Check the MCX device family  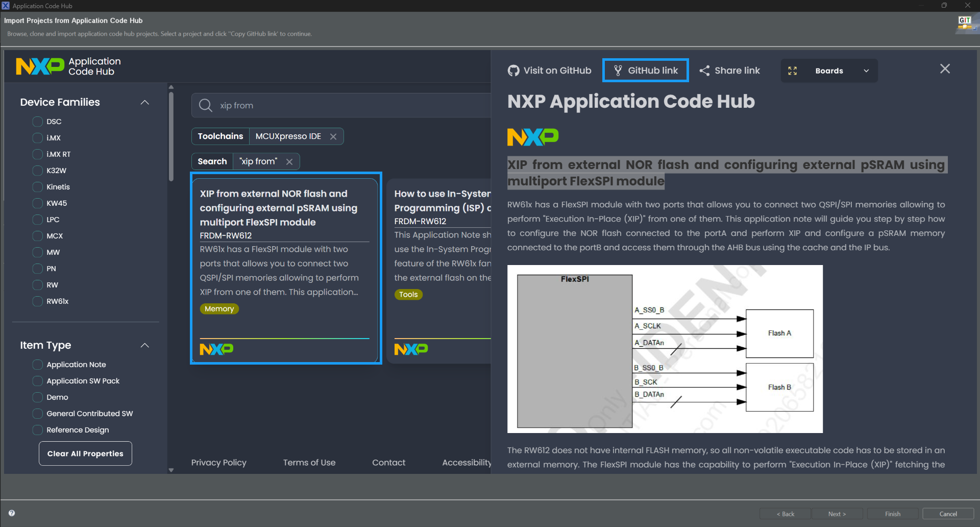pos(37,236)
